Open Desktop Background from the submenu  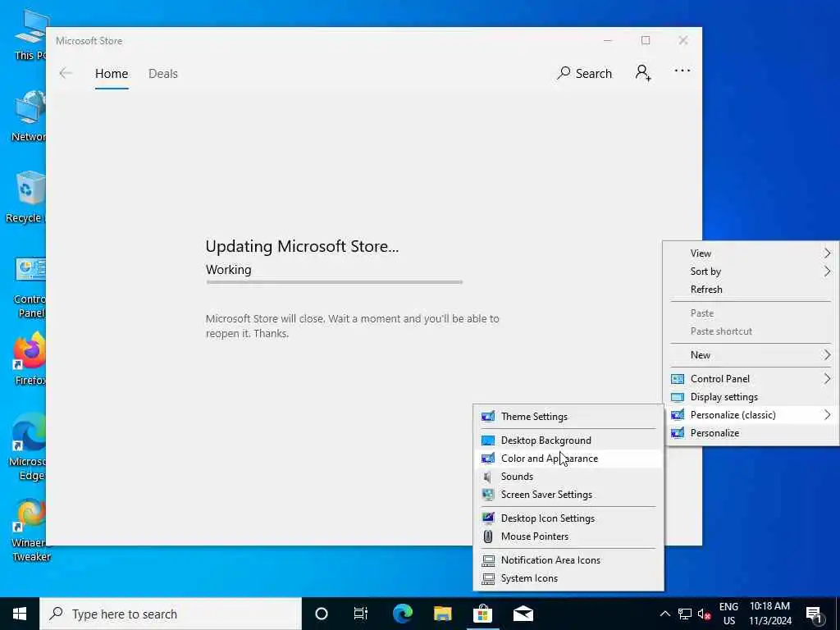click(568, 441)
